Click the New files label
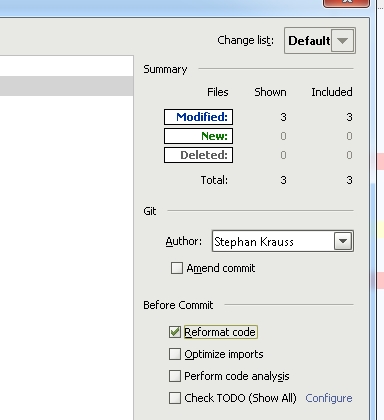Screen dimensions: 384x420 (x=198, y=136)
